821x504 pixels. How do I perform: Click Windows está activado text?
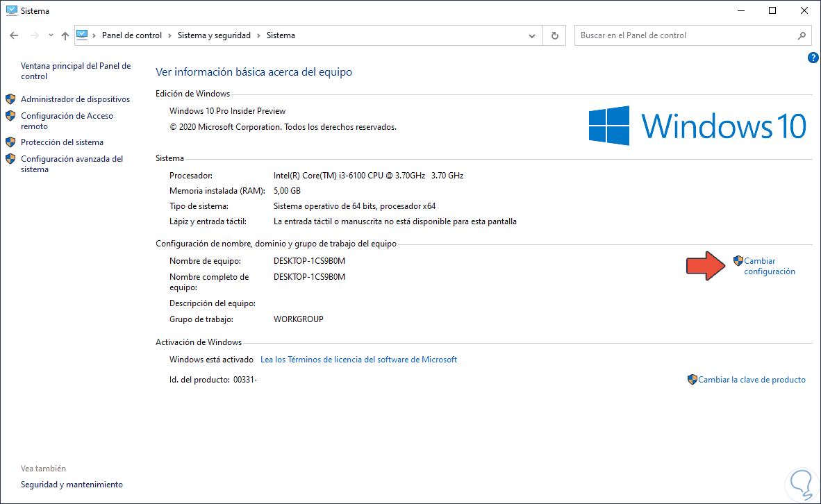coord(211,360)
